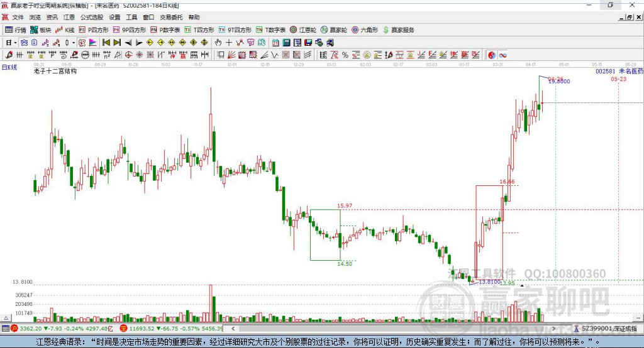Image resolution: width=644 pixels, height=348 pixels.
Task: Select the zigzag wave line tool
Action: coord(275,55)
